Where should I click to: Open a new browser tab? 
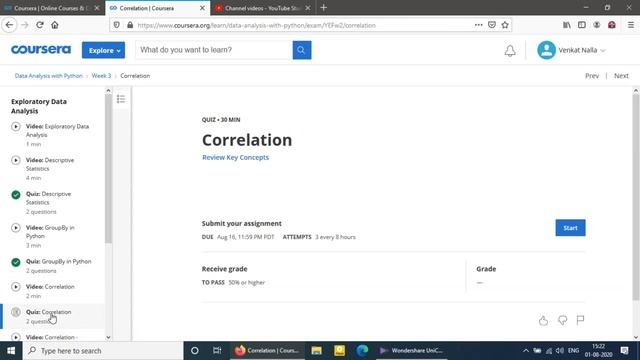323,8
